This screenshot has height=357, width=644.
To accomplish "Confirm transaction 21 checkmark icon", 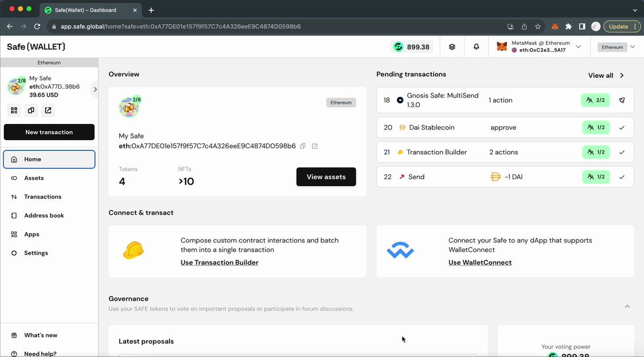I will pos(622,152).
